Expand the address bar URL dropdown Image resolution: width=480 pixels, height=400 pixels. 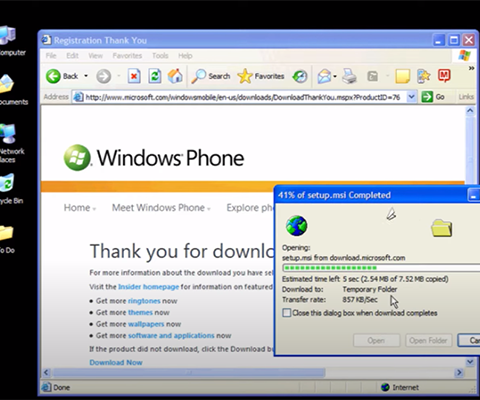point(411,97)
